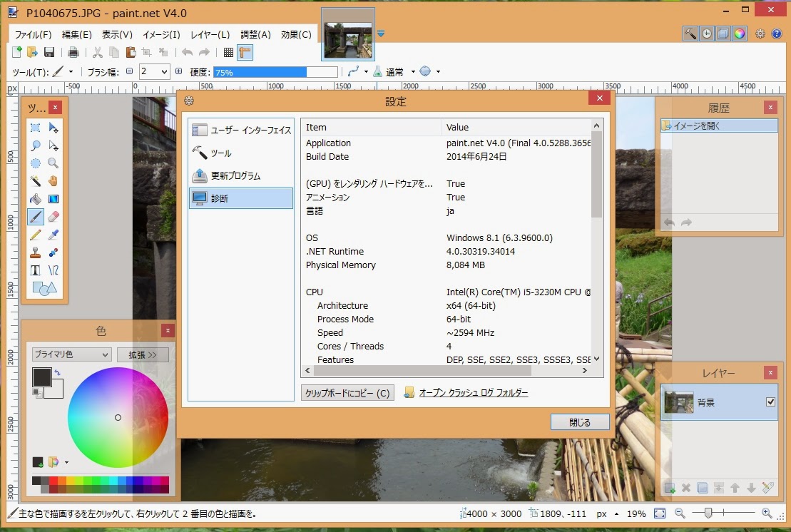
Task: Select the Paintbrush tool
Action: [x=36, y=217]
